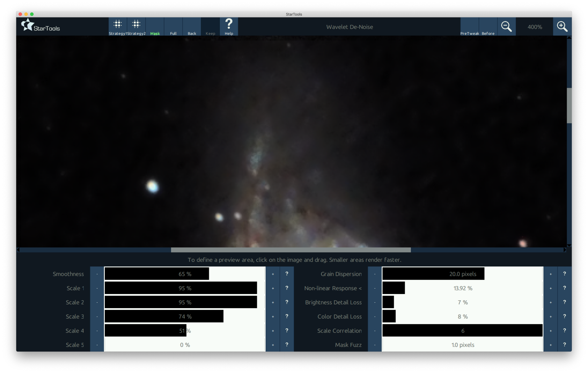Image resolution: width=588 pixels, height=373 pixels.
Task: Click the right arrow of horizontal scrollbar
Action: [565, 250]
